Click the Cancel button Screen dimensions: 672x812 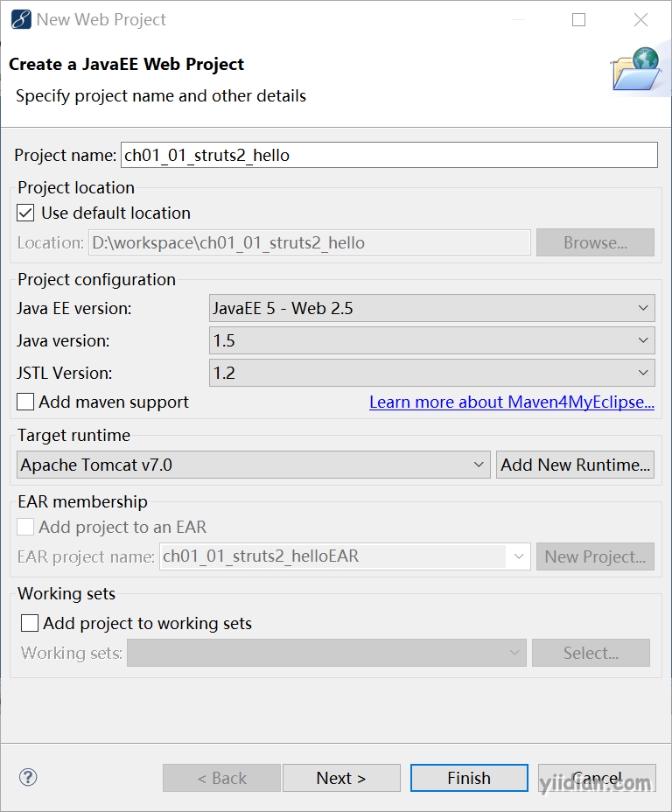point(597,778)
